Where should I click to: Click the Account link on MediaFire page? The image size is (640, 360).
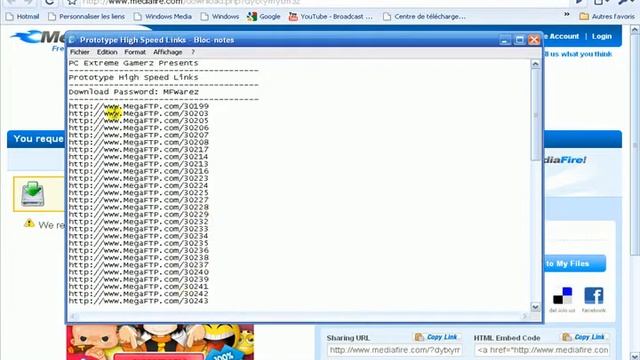tap(564, 36)
